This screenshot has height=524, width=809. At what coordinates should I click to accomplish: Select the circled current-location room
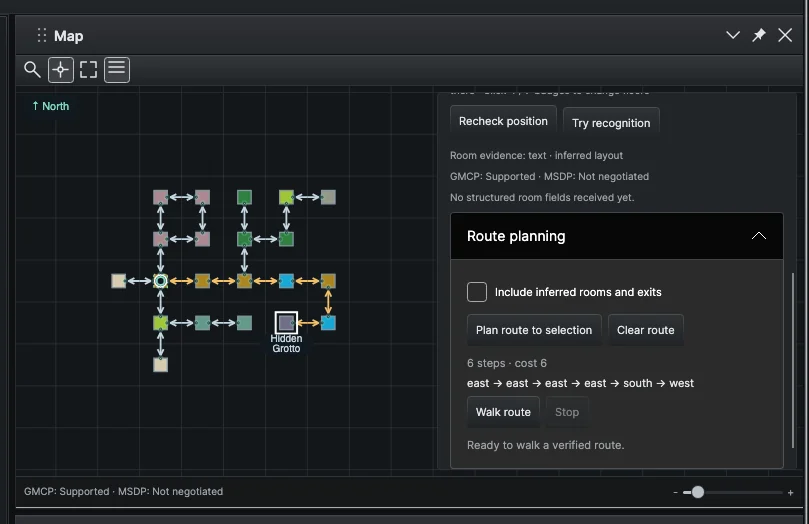(x=160, y=281)
